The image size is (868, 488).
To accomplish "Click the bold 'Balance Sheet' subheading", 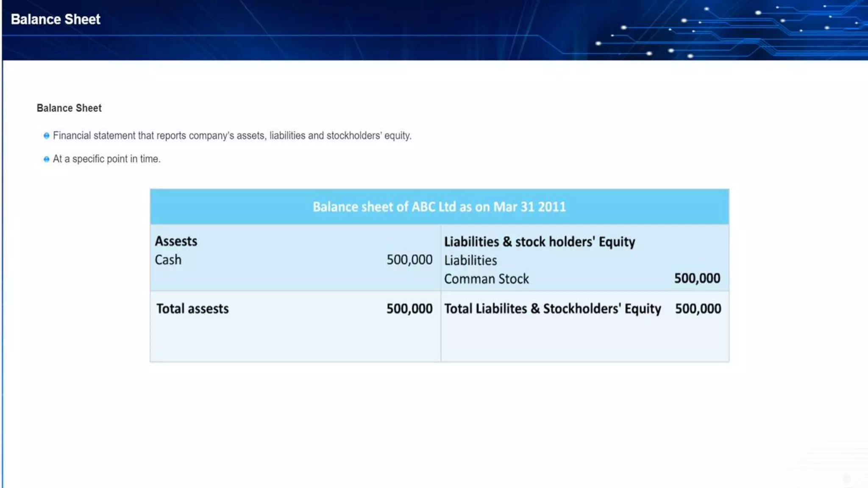I will pos(69,108).
